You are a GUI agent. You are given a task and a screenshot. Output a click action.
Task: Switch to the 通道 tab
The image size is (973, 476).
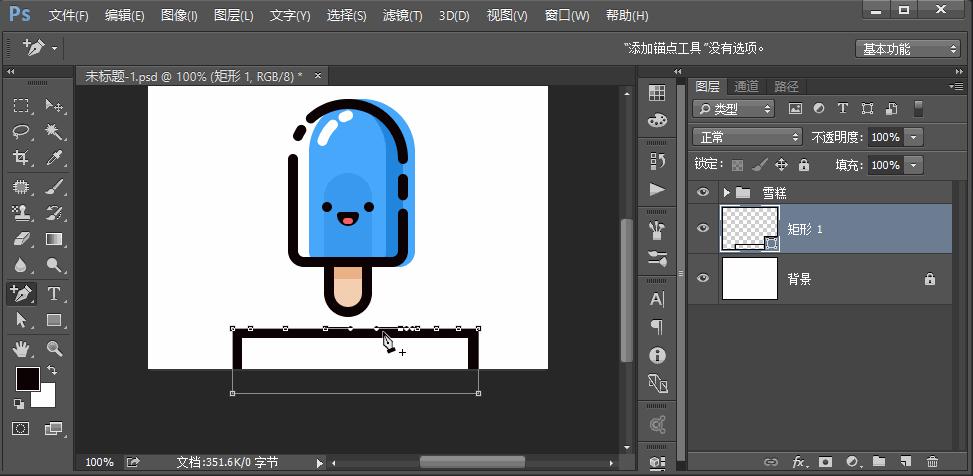746,86
